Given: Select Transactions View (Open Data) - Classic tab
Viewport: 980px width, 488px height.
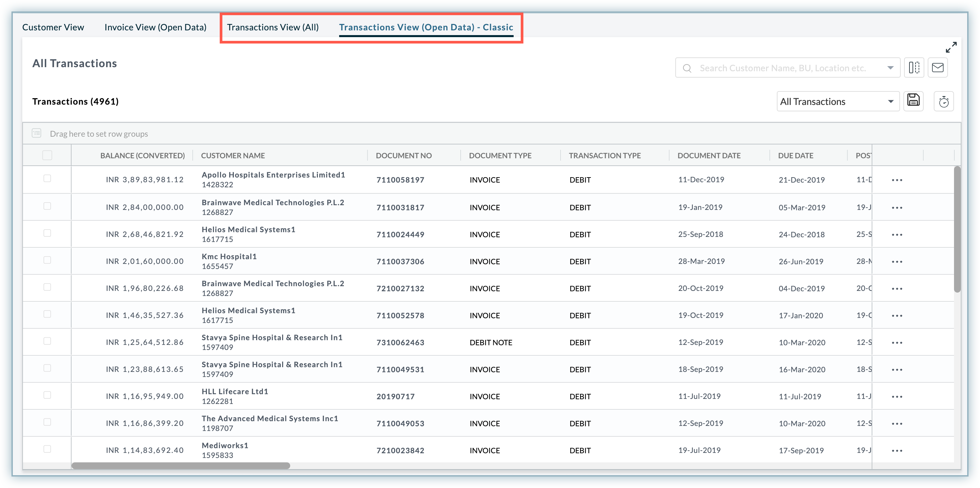Looking at the screenshot, I should coord(426,27).
